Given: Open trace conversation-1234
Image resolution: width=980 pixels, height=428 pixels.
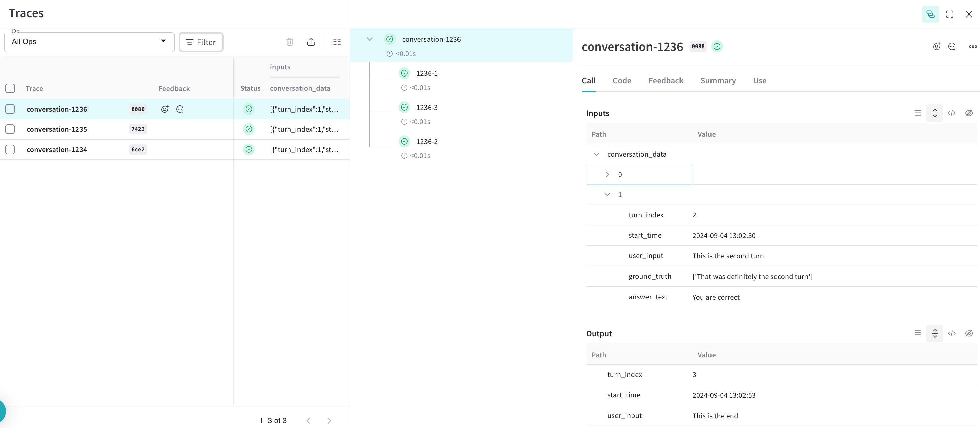Looking at the screenshot, I should (x=57, y=150).
